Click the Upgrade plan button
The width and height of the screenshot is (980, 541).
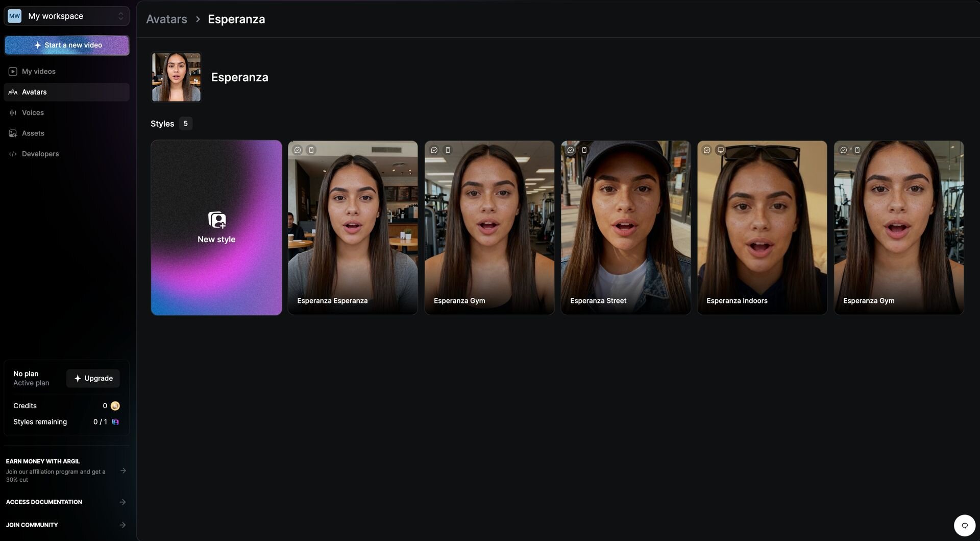(x=93, y=379)
